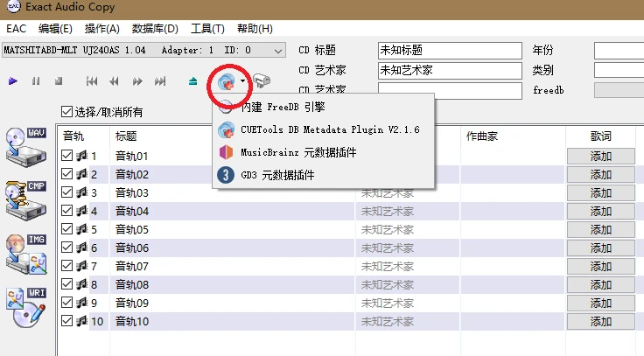The image size is (644, 356).
Task: Uncheck track 7 checkbox
Action: (x=66, y=266)
